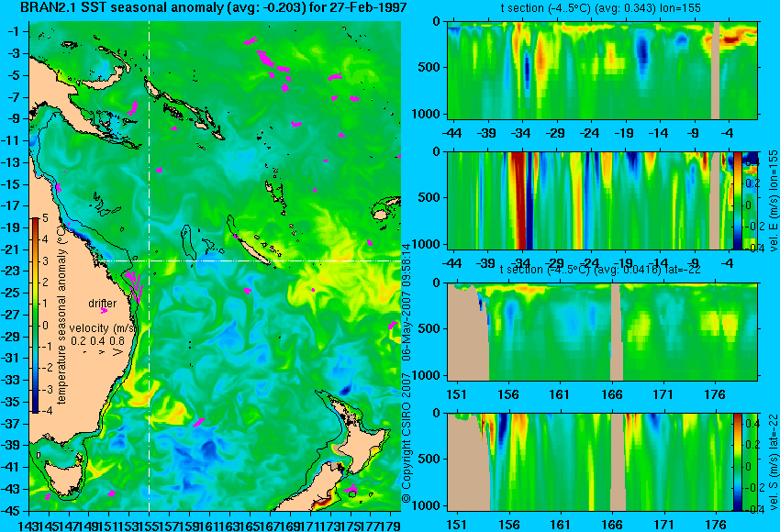This screenshot has width=780, height=532.
Task: Click the '-45' latitude label on the map axis
Action: point(12,511)
